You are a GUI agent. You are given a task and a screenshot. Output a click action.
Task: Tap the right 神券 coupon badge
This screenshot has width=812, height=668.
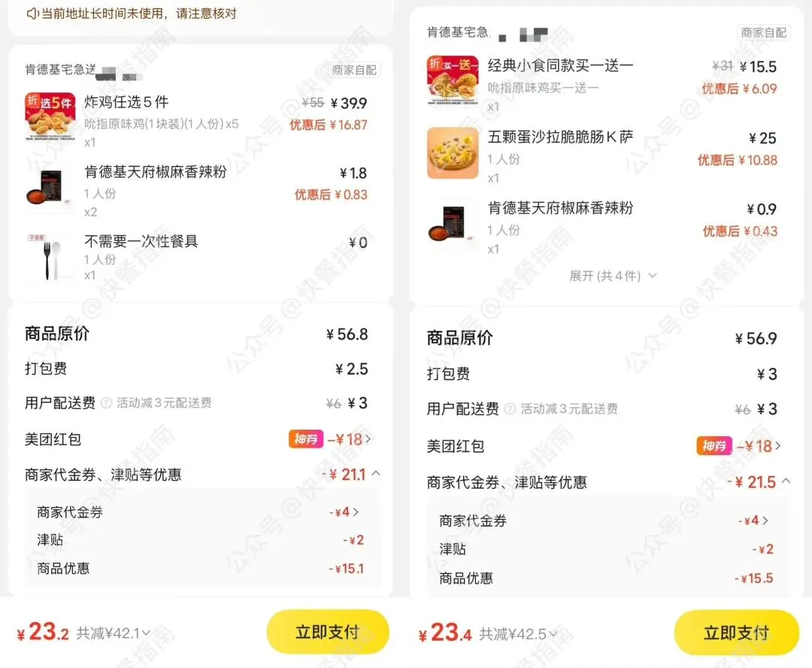point(714,446)
